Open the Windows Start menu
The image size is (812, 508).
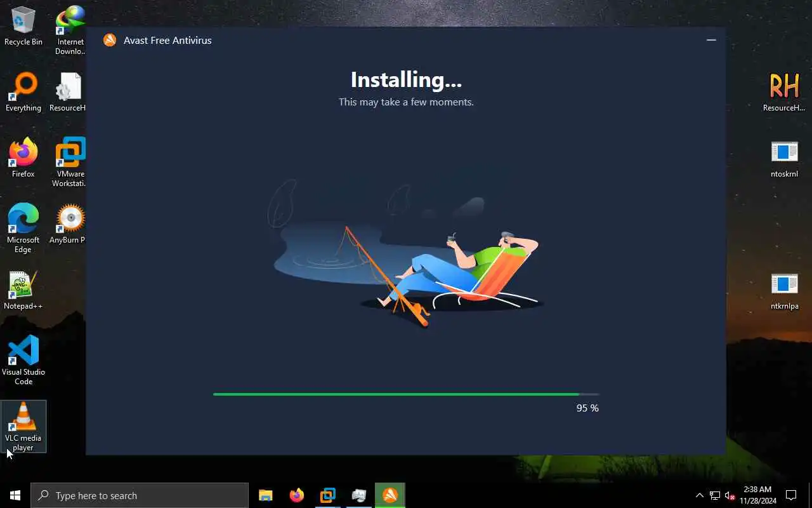[15, 495]
